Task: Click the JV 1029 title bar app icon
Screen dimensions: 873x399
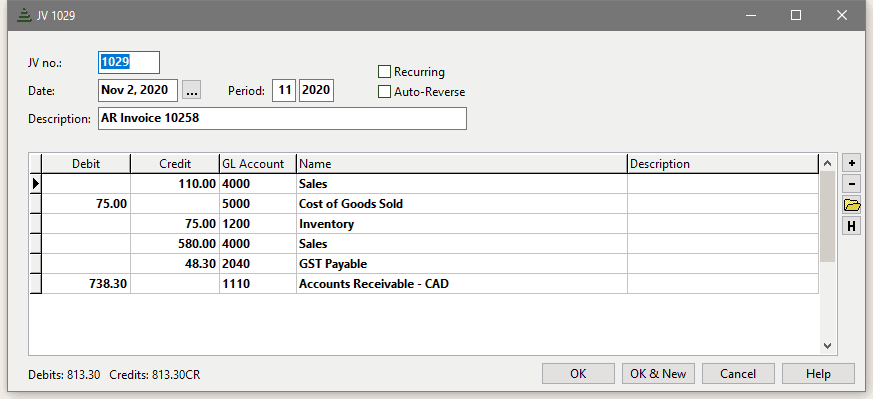Action: [x=23, y=16]
